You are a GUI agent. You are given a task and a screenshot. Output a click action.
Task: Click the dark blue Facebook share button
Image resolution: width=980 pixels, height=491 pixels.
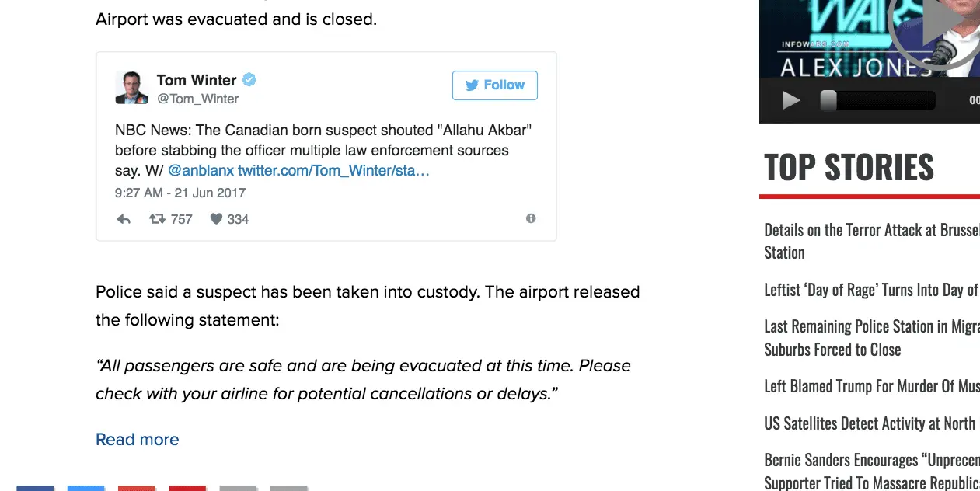35,487
